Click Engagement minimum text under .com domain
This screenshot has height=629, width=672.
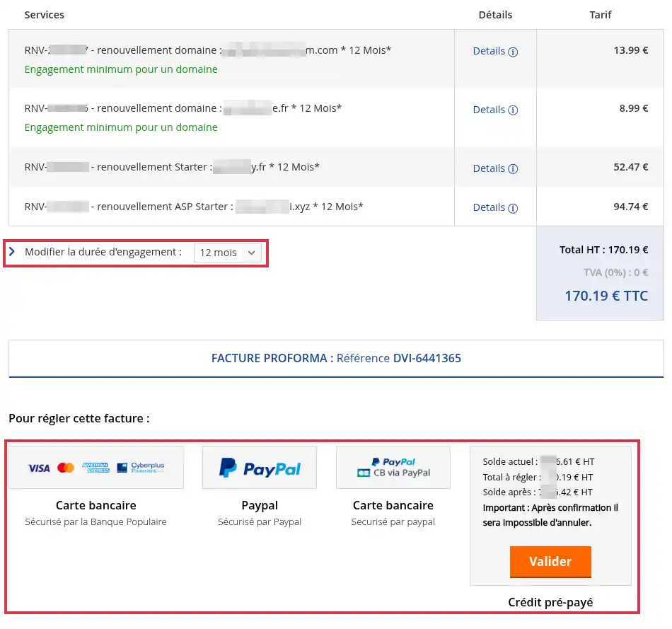click(121, 69)
